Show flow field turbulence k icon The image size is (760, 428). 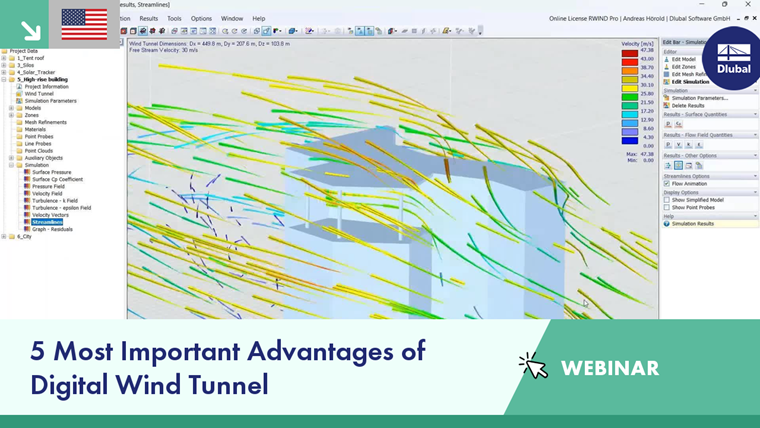[688, 145]
